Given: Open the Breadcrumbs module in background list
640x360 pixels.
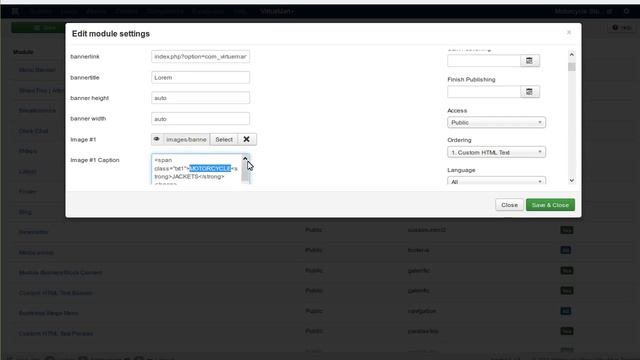Looking at the screenshot, I should tap(37, 111).
